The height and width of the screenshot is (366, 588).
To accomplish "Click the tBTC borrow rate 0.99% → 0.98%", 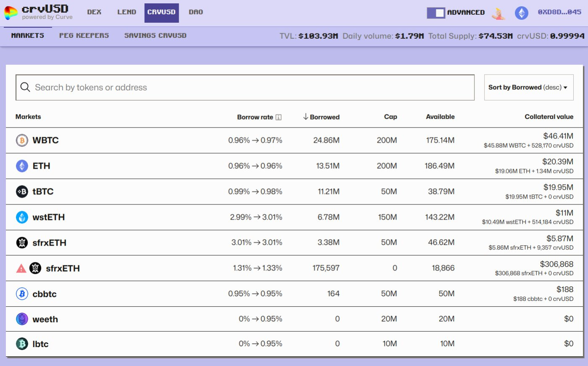I will 255,191.
